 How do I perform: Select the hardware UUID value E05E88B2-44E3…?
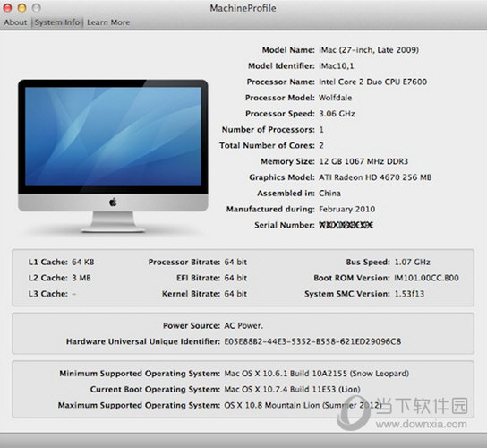click(312, 341)
